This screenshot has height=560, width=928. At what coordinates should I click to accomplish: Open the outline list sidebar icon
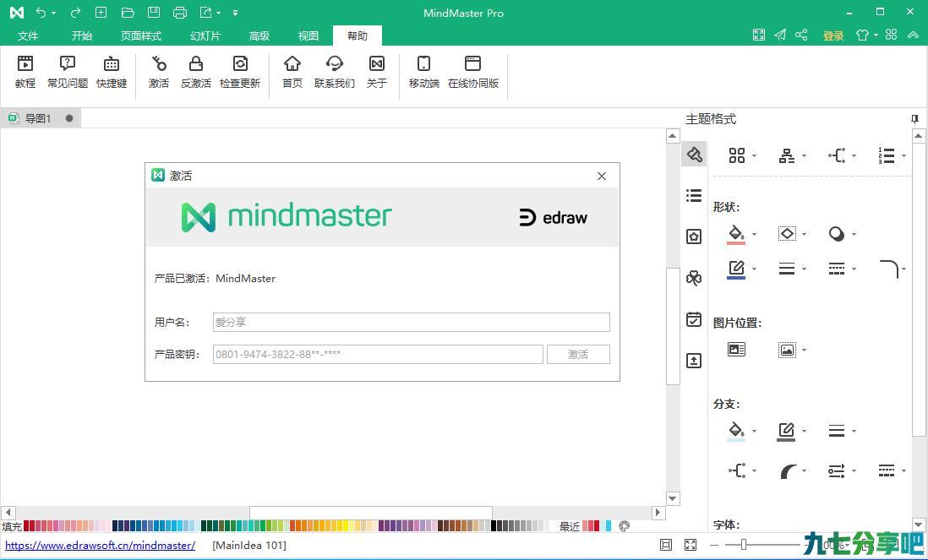[694, 195]
